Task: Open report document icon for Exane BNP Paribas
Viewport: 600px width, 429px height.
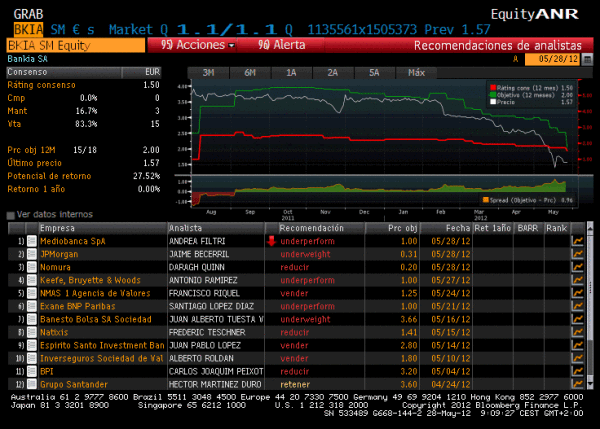Action: click(32, 306)
